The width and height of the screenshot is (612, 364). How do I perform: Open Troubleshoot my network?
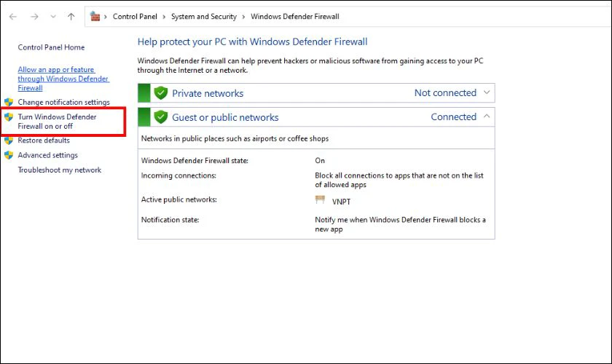59,170
